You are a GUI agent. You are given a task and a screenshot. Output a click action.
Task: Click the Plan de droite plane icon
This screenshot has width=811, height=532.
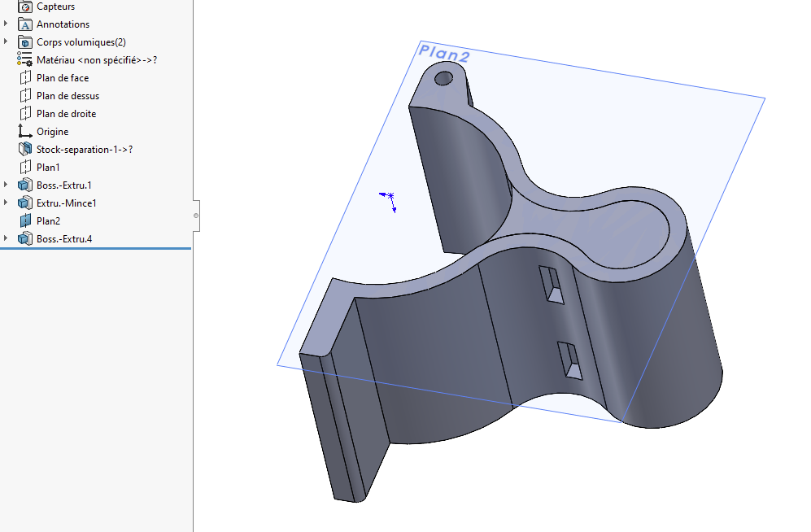pyautogui.click(x=25, y=114)
